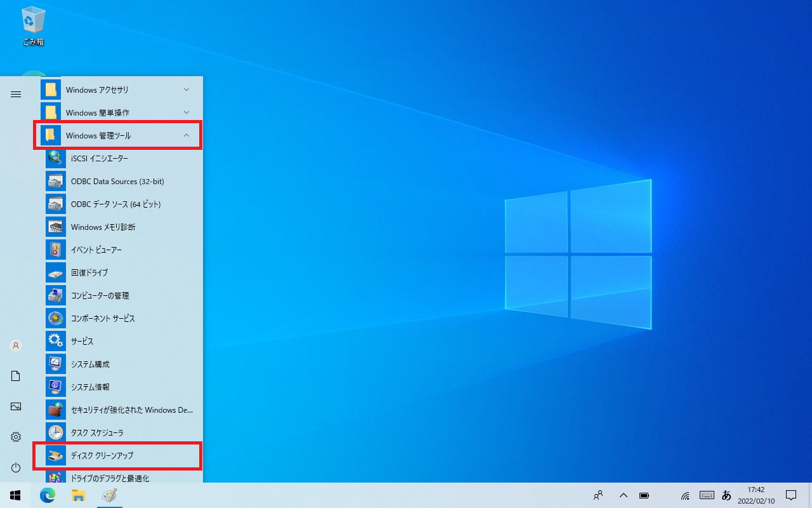Select the システム情報 text entry
Image resolution: width=812 pixels, height=508 pixels.
[90, 387]
